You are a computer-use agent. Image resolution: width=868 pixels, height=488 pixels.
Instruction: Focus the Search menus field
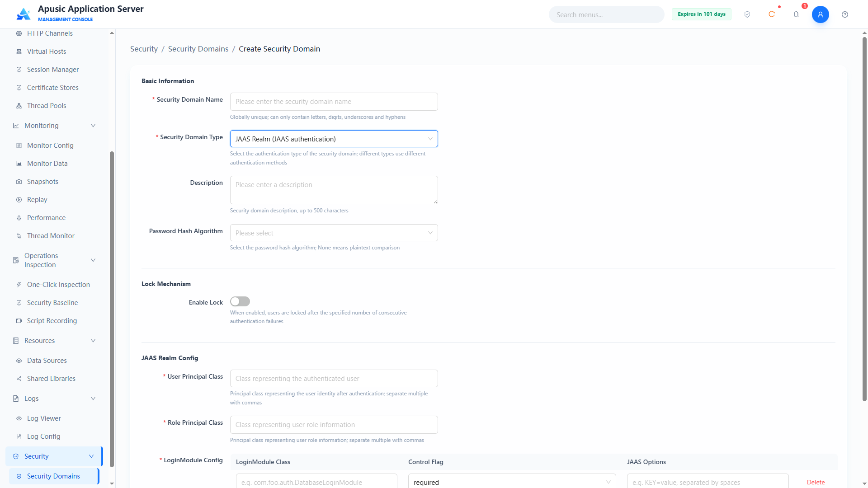(606, 14)
